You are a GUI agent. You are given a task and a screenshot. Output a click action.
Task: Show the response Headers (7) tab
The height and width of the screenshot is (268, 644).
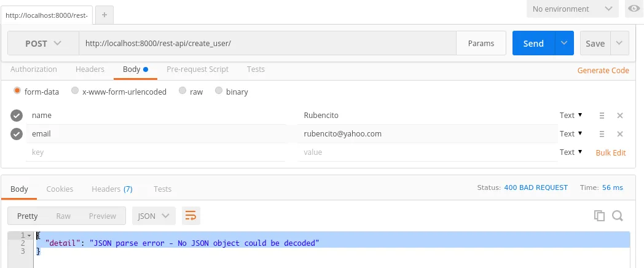click(112, 189)
